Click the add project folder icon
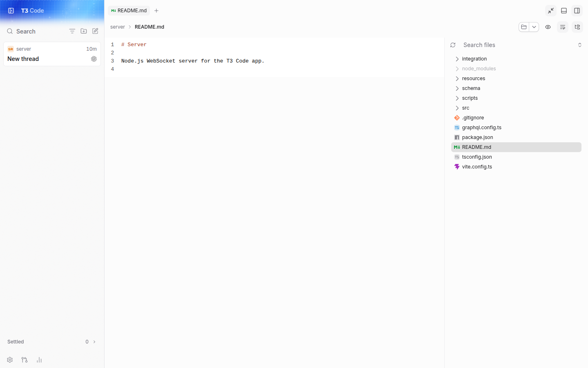Viewport: 588px width, 368px height. pyautogui.click(x=84, y=31)
